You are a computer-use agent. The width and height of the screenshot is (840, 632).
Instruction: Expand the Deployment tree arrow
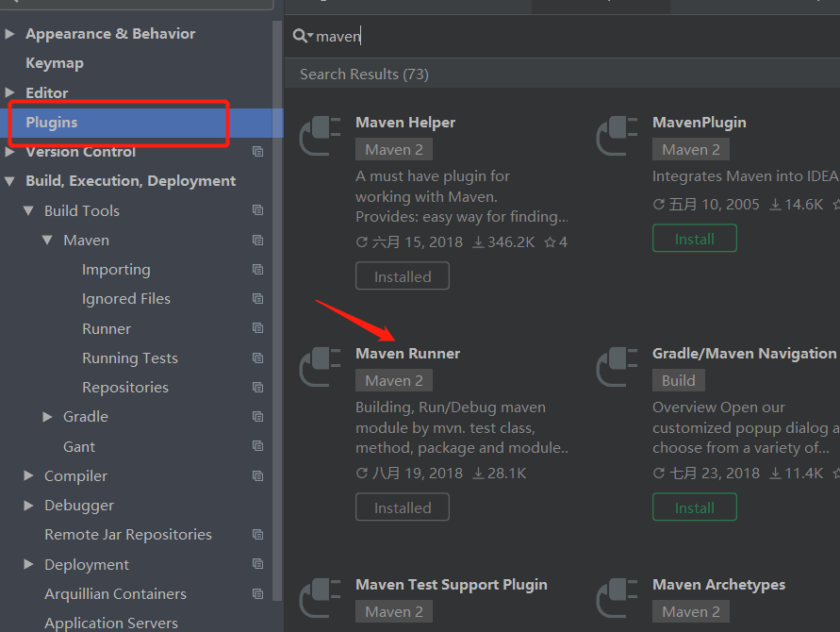28,564
